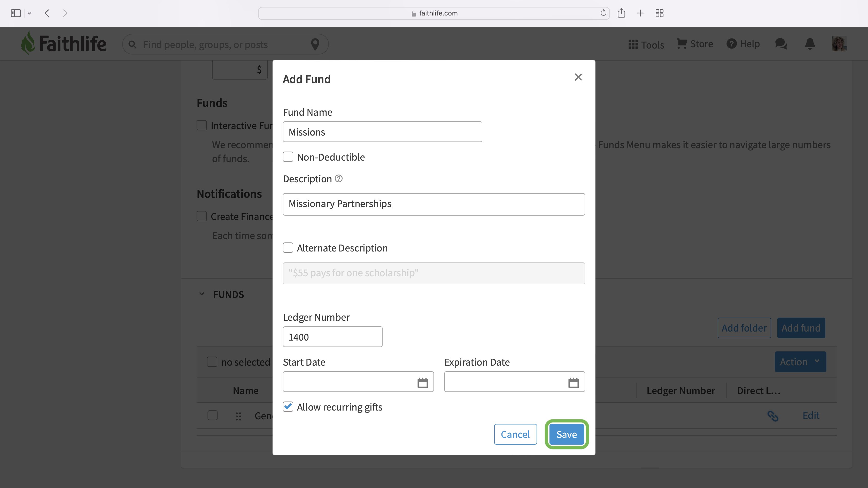Click the search magnifier icon
The height and width of the screenshot is (488, 868).
click(133, 44)
